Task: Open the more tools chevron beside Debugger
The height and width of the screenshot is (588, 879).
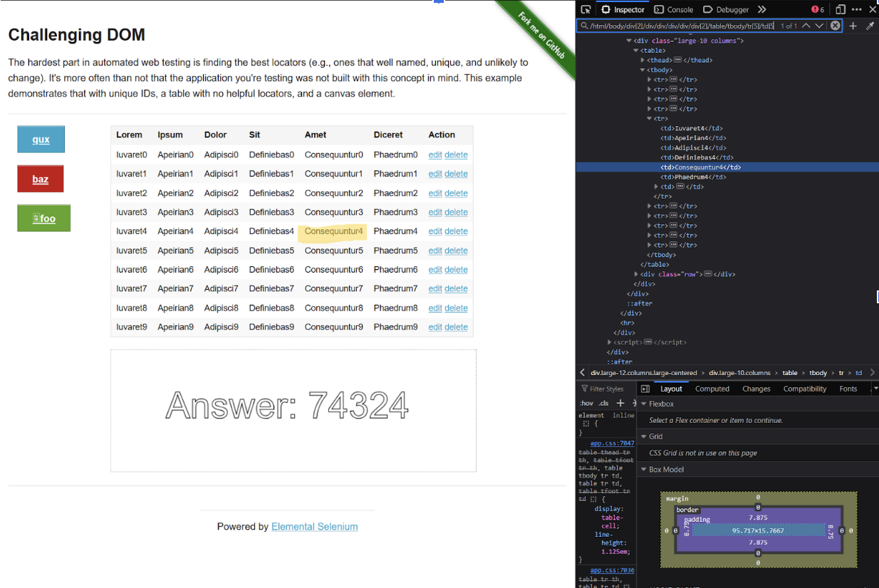Action: pos(761,9)
